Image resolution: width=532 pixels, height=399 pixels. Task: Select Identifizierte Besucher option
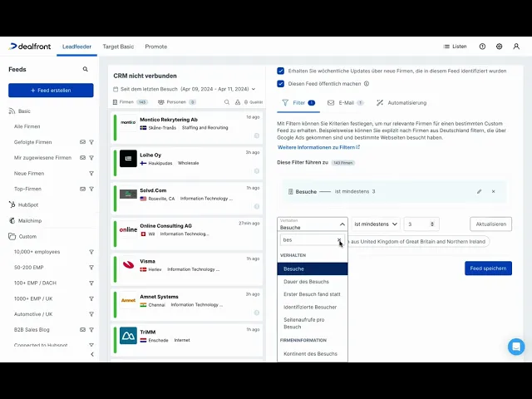point(313,307)
